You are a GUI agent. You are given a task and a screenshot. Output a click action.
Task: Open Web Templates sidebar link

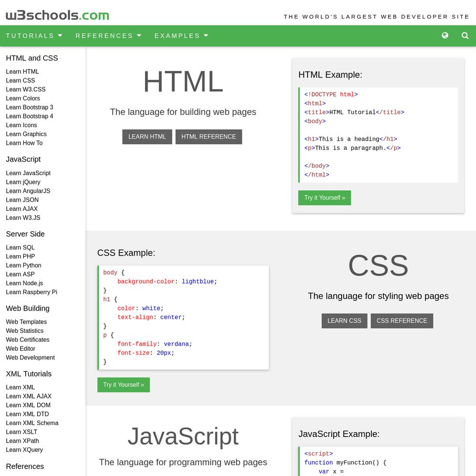click(26, 322)
